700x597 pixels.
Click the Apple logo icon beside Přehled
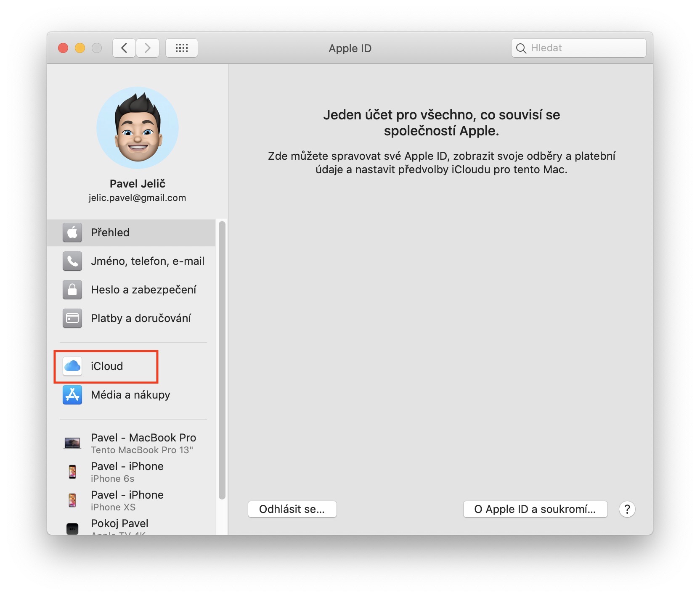(72, 232)
